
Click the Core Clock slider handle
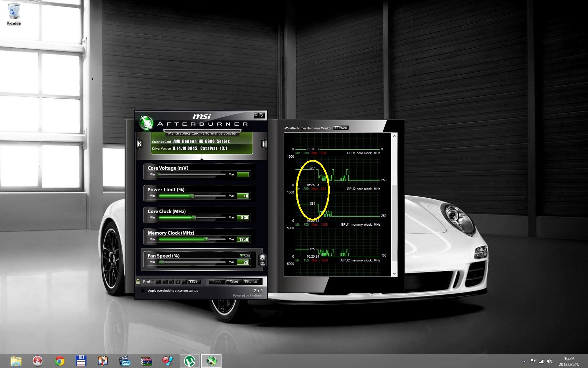pyautogui.click(x=194, y=218)
